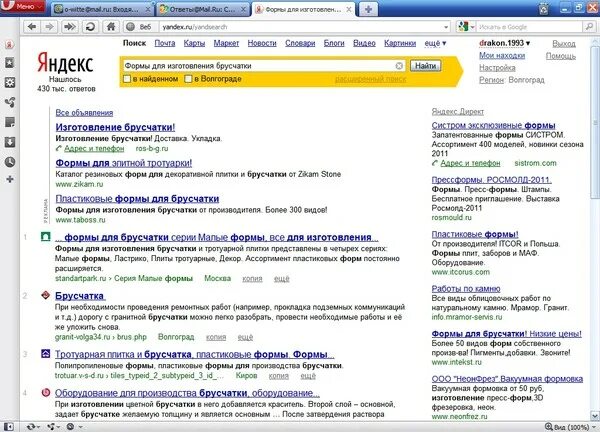Open the Opera Меню button

(22, 7)
